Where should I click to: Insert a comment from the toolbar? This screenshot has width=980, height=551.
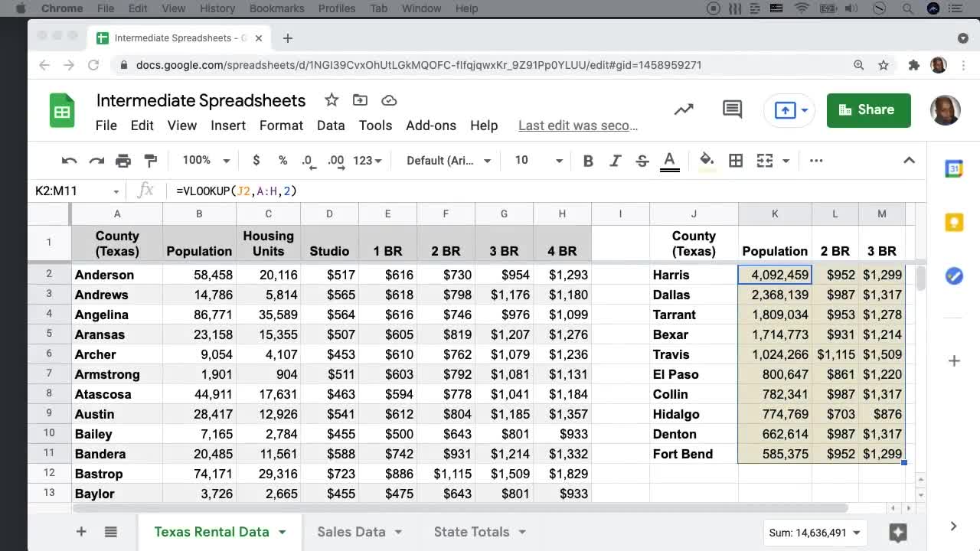pos(731,109)
